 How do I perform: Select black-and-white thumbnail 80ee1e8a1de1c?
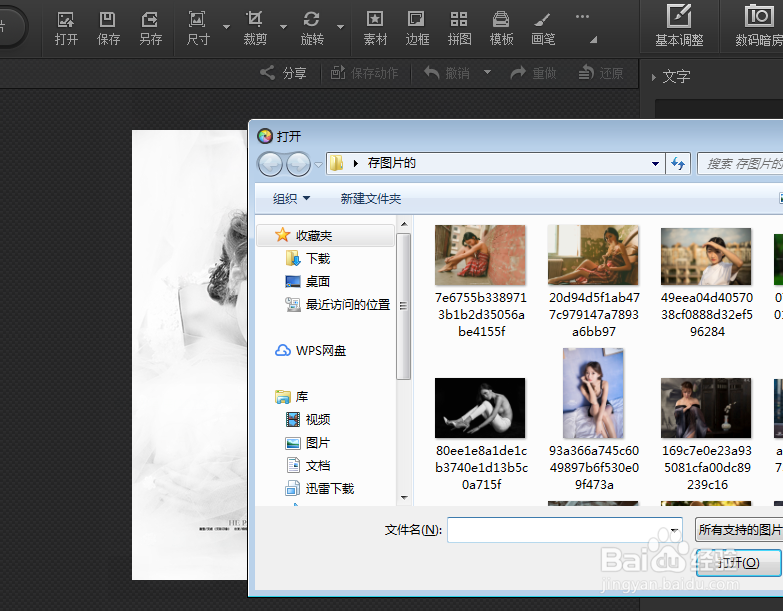pyautogui.click(x=480, y=408)
